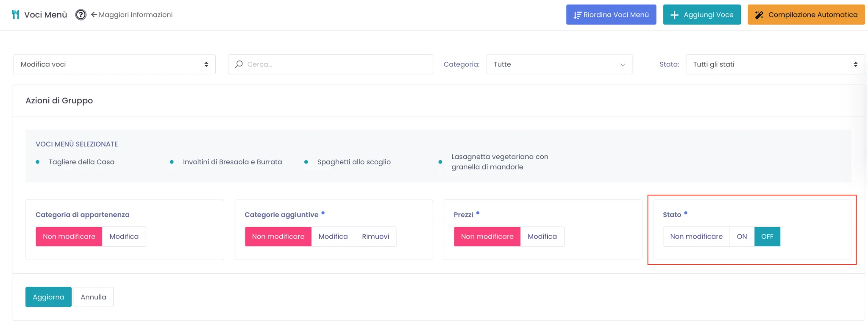Select Modifica under Prezzi
Screen dimensions: 868x327
click(x=542, y=236)
